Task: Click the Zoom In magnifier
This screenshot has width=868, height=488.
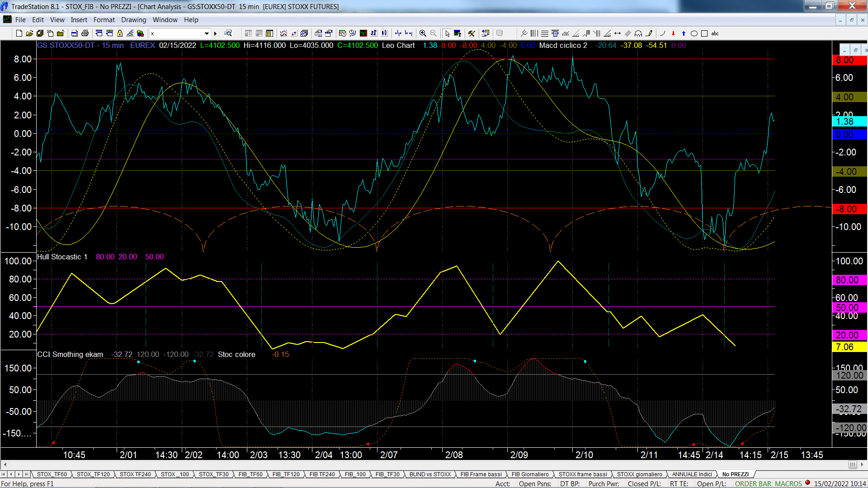Action: [423, 33]
